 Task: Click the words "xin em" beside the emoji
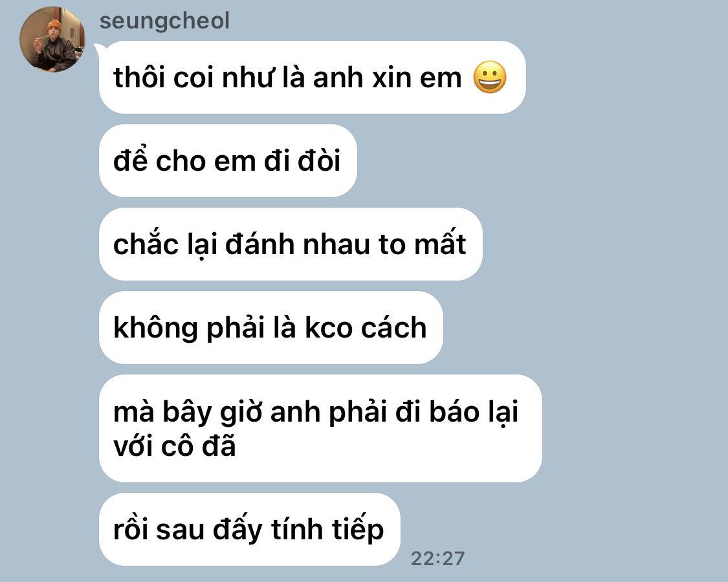[x=417, y=77]
